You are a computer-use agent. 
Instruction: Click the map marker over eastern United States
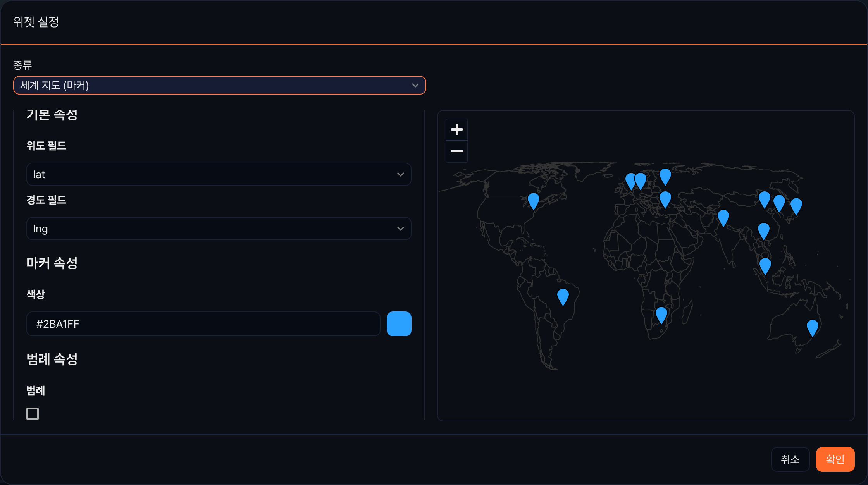coord(534,201)
